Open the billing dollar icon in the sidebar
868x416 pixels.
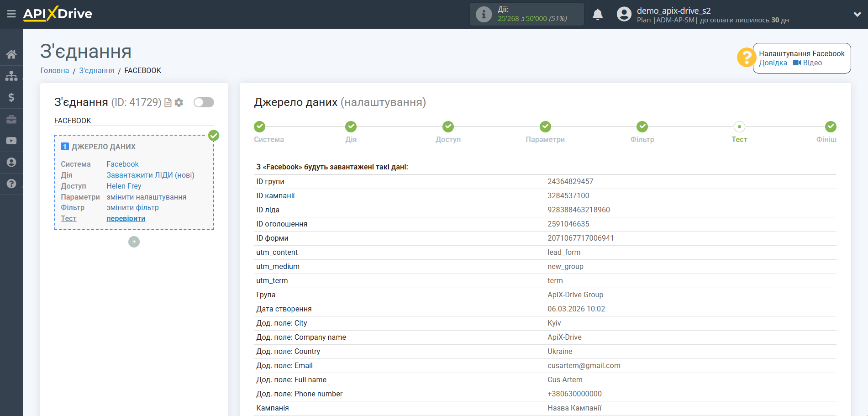[11, 97]
